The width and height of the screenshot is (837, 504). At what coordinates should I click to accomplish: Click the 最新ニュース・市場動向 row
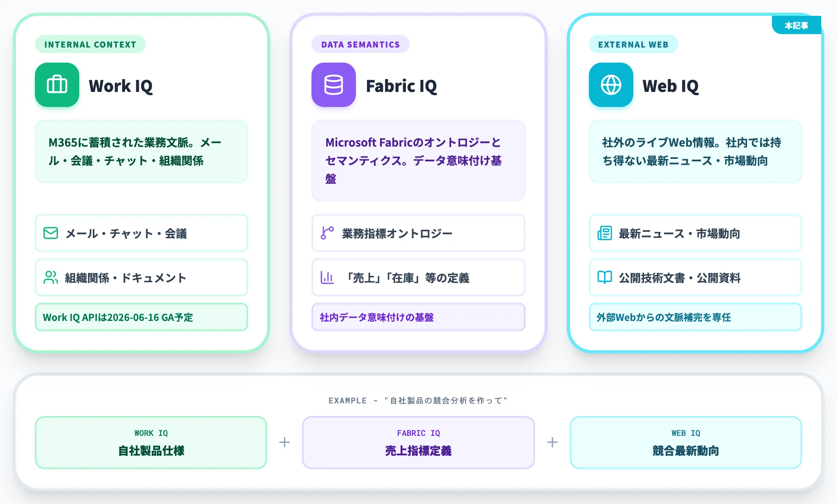point(696,233)
